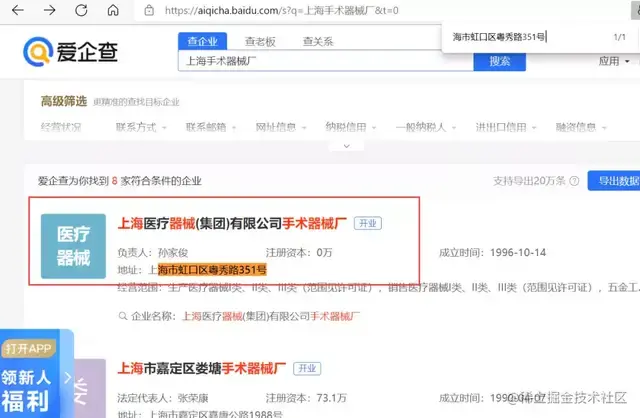This screenshot has height=418, width=640.
Task: Reload the page with refresh icon
Action: (81, 10)
